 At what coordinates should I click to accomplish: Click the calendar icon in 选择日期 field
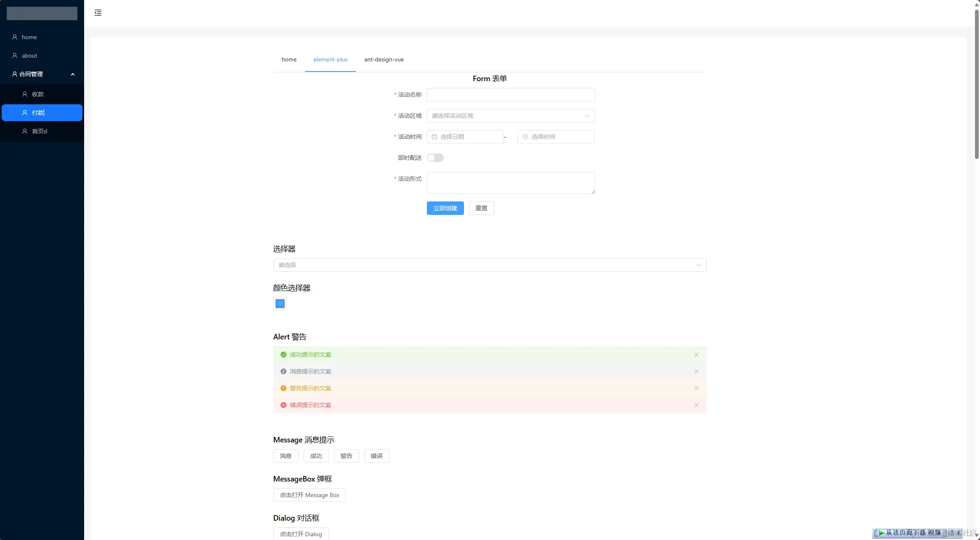(434, 137)
